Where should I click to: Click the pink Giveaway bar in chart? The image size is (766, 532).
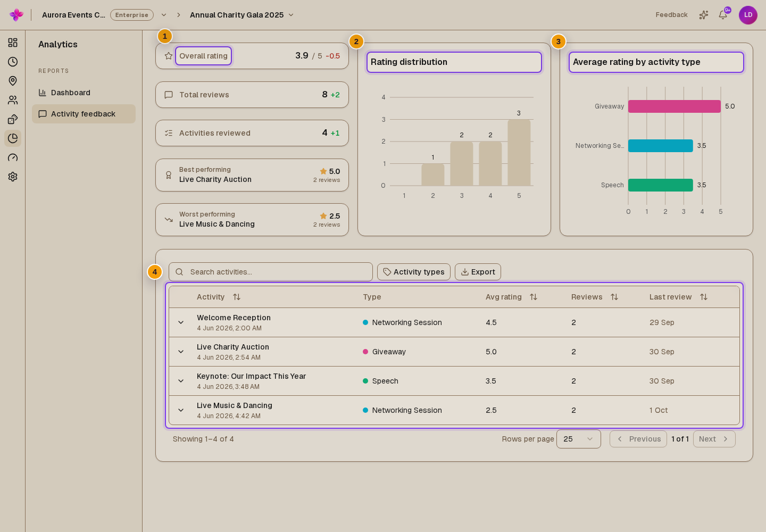click(675, 106)
